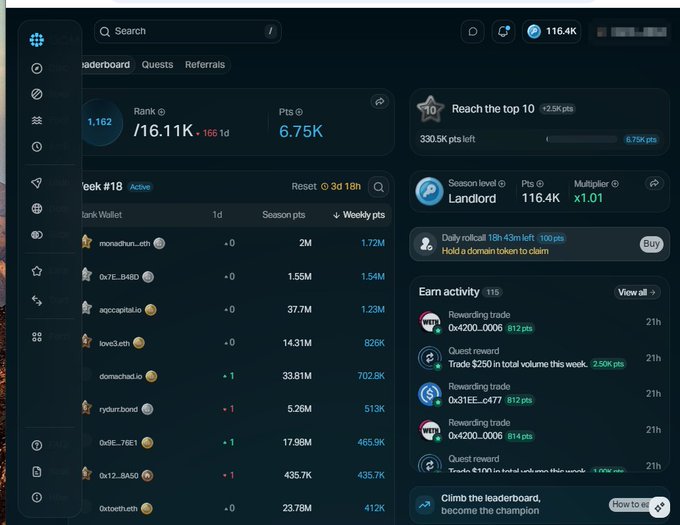Click View all in Earn activity

coord(637,293)
